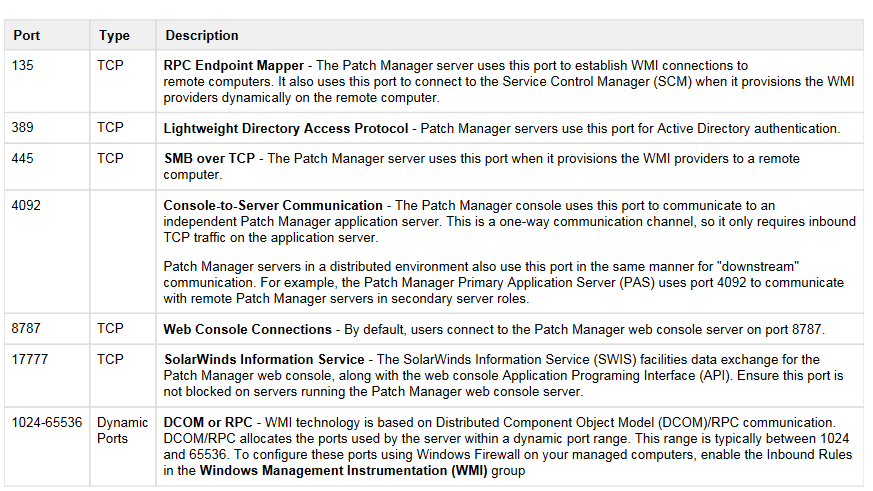Select port 8787 cell
This screenshot has width=873, height=491.
point(47,328)
